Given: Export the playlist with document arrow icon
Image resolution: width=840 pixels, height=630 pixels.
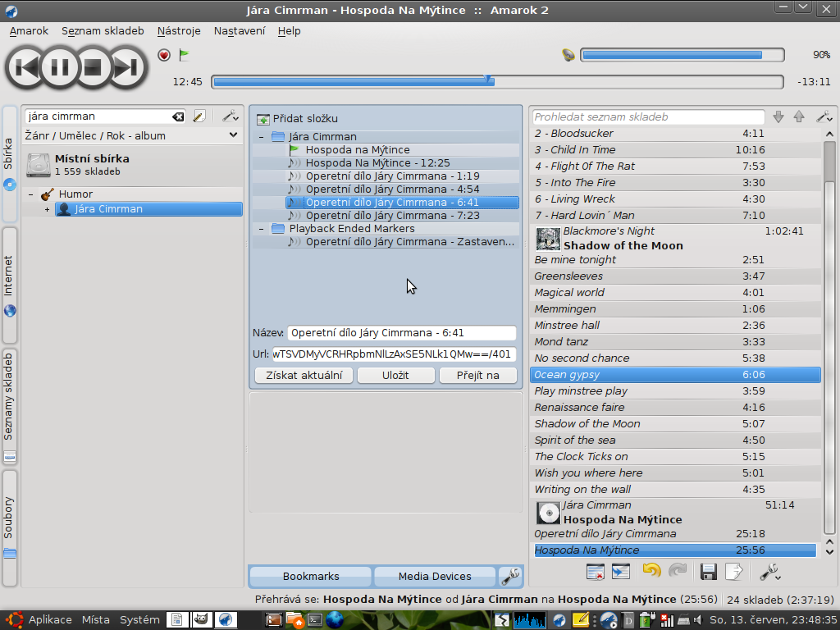Looking at the screenshot, I should [734, 572].
